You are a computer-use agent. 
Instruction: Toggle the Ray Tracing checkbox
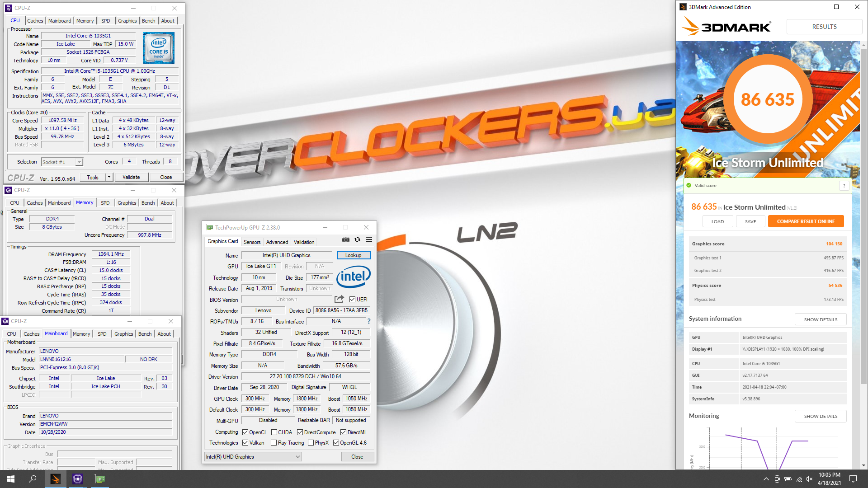(274, 443)
